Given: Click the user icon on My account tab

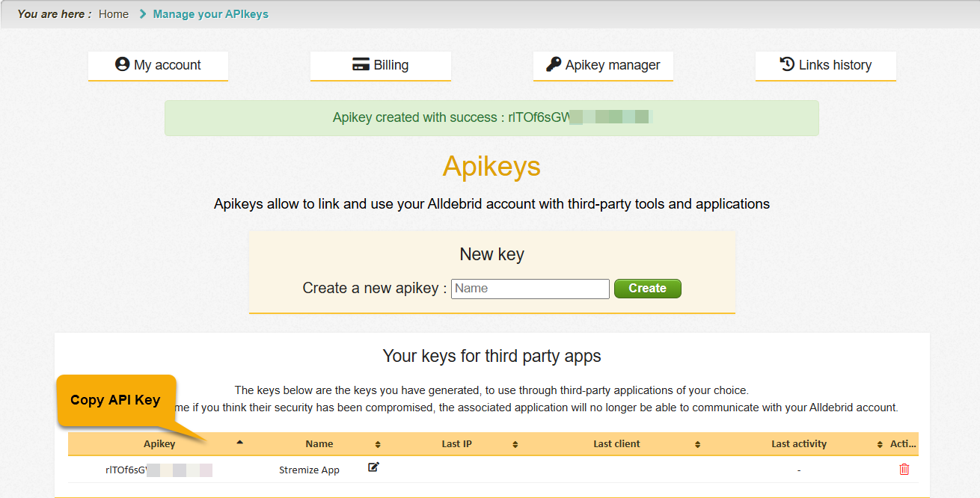Looking at the screenshot, I should (x=123, y=64).
